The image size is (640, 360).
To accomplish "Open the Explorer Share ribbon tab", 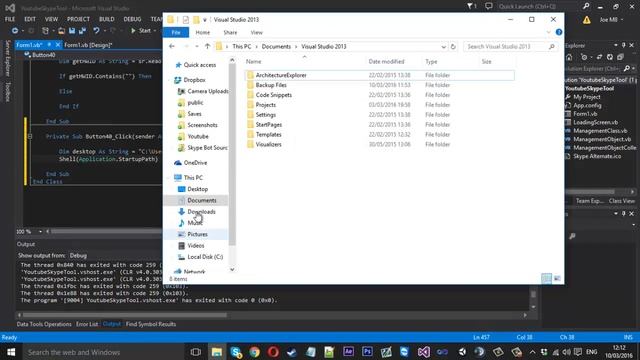I will [x=230, y=32].
